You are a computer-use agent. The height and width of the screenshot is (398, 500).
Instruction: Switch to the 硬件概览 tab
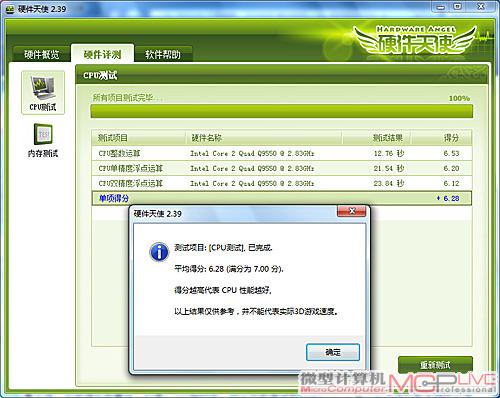[x=42, y=54]
